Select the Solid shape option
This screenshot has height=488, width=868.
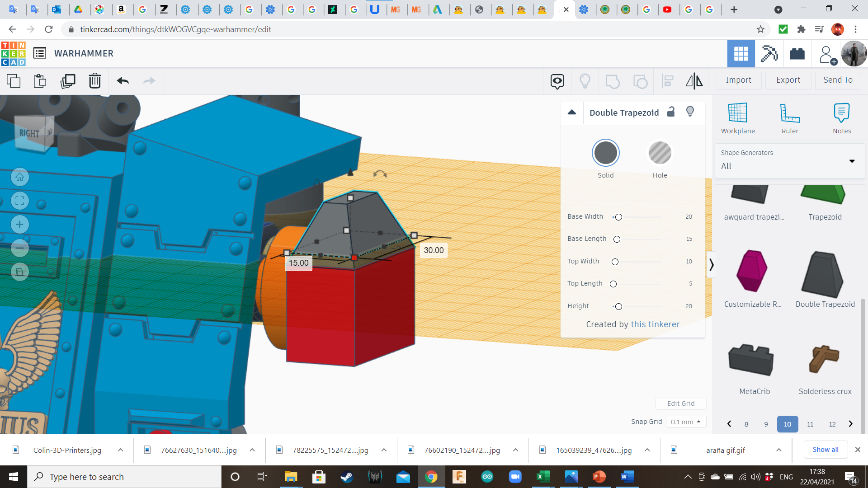pos(605,153)
